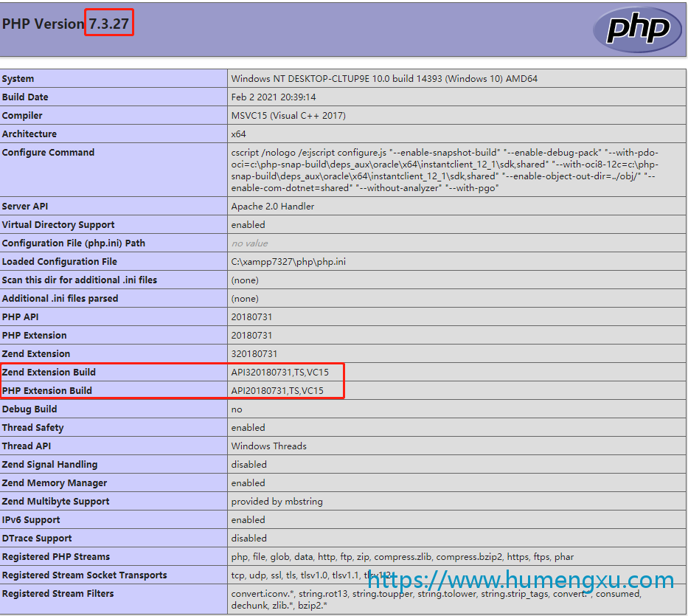
Task: Click the italic 'no value' cell
Action: (x=250, y=243)
